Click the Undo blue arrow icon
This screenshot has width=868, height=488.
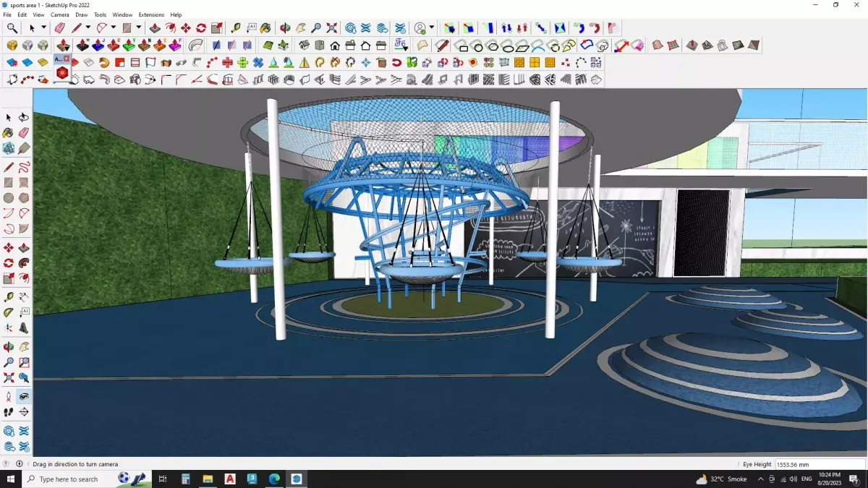click(579, 27)
